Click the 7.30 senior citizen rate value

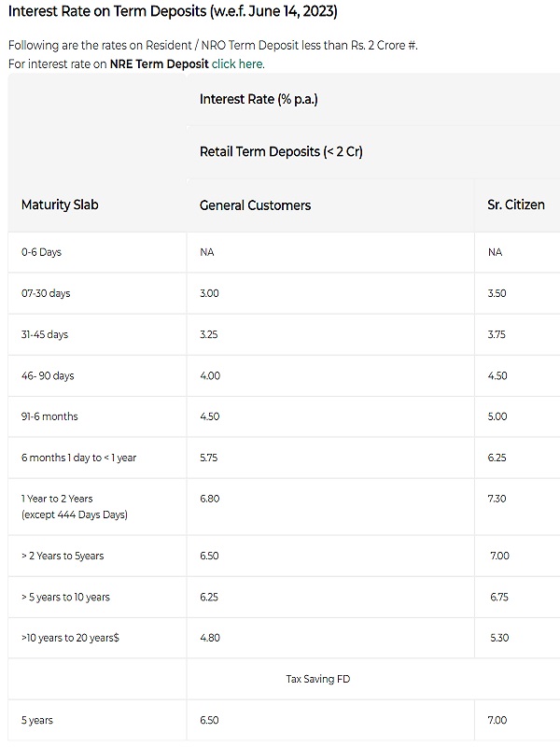[x=497, y=499]
